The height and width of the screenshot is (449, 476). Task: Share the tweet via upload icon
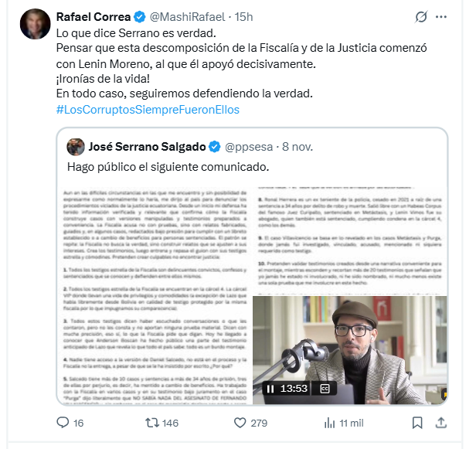[x=443, y=423]
